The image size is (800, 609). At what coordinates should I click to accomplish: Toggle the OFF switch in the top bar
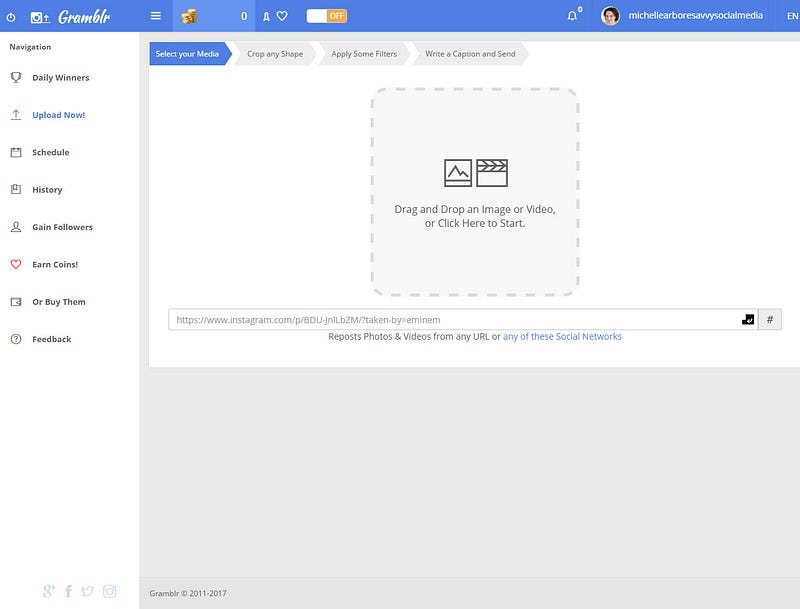click(x=327, y=16)
